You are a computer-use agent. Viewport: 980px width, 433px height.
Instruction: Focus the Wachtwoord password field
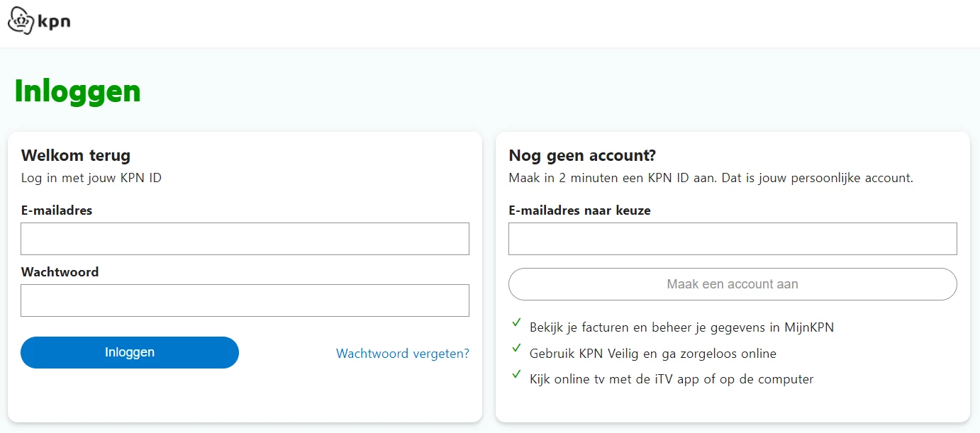pyautogui.click(x=245, y=300)
